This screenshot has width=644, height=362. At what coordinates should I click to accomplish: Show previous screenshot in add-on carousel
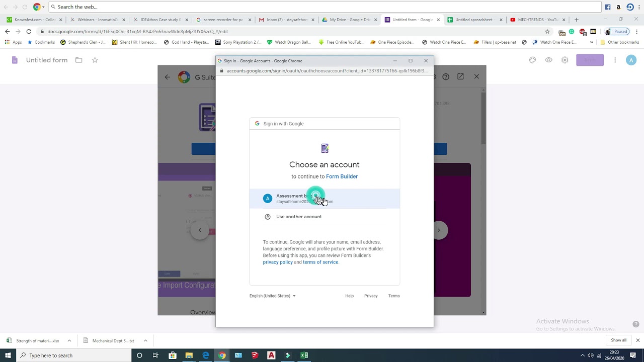200,230
